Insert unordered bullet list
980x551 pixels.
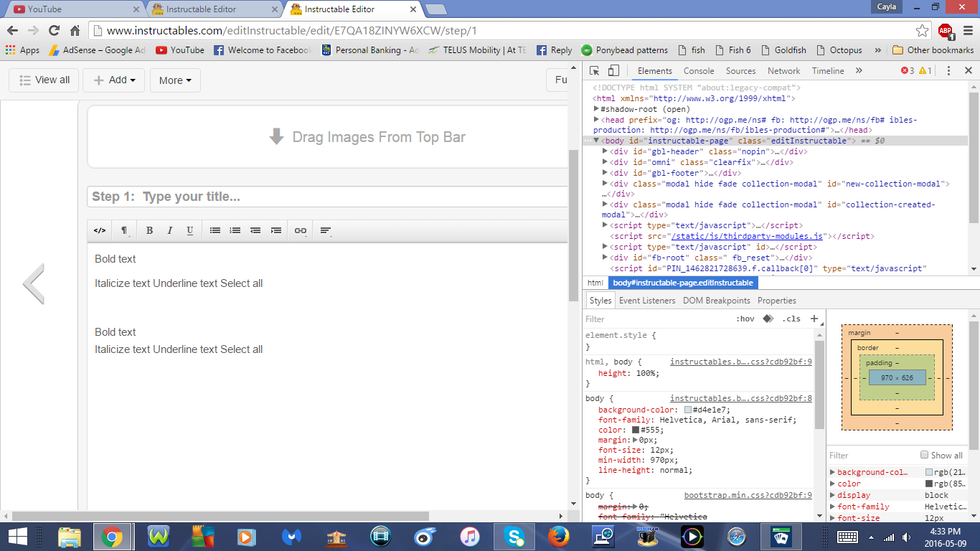tap(215, 231)
